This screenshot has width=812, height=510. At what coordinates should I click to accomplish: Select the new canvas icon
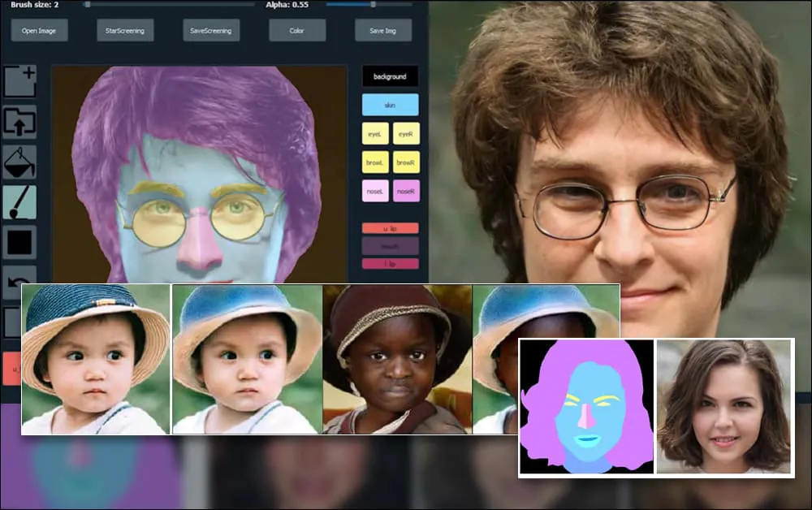pyautogui.click(x=19, y=82)
